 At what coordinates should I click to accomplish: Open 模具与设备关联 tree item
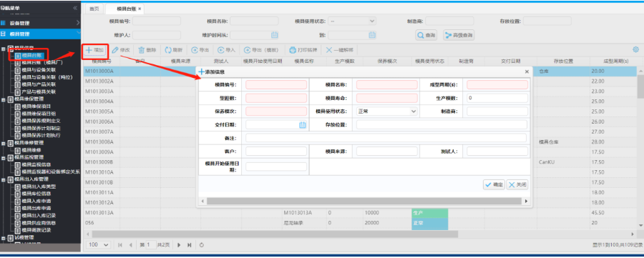(x=38, y=70)
